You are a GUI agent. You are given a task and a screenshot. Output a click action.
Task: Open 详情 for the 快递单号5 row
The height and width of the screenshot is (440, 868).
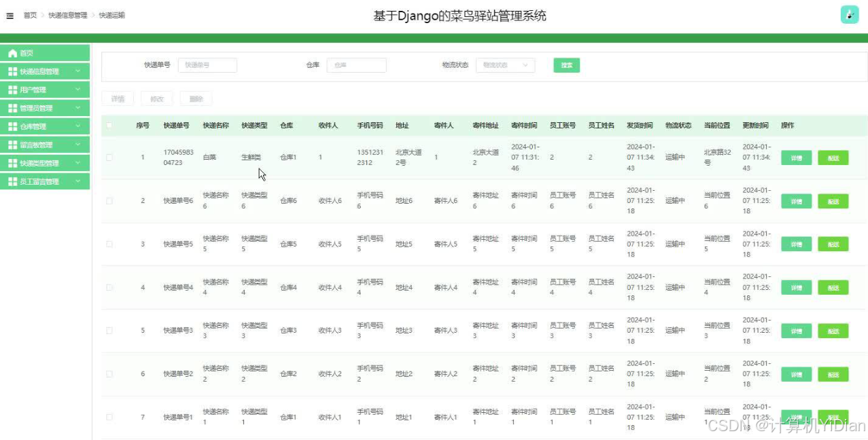click(797, 244)
